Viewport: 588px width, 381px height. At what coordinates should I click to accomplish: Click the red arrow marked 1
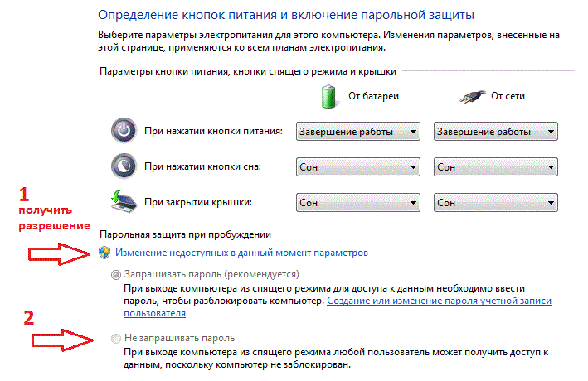click(x=59, y=254)
